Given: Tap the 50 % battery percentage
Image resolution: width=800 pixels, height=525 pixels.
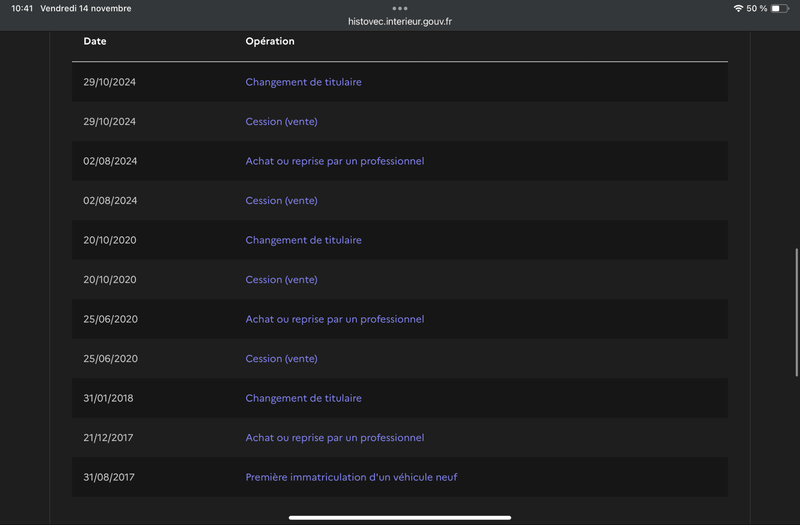Looking at the screenshot, I should tap(757, 8).
